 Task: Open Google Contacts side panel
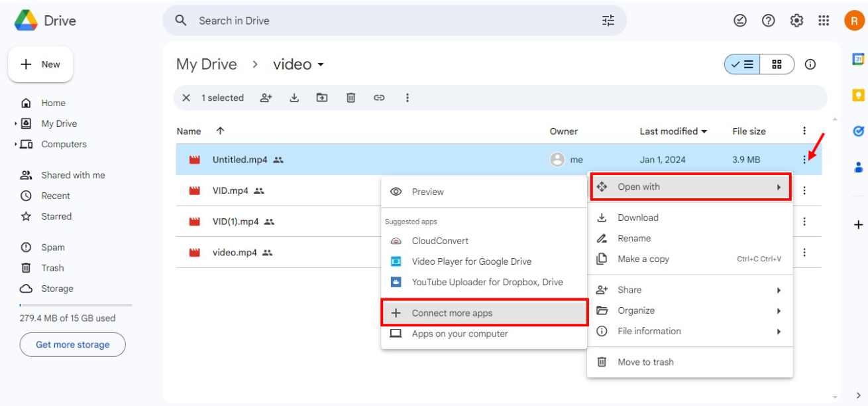(x=858, y=167)
